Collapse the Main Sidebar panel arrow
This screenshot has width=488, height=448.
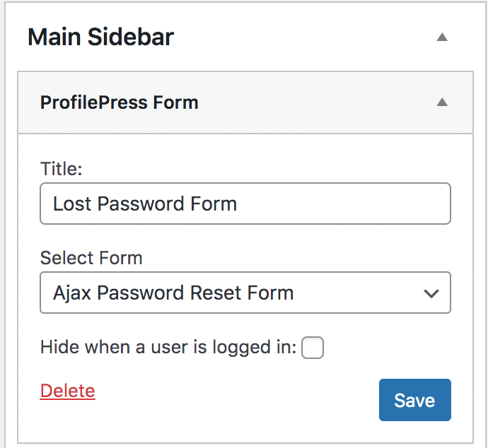point(442,37)
